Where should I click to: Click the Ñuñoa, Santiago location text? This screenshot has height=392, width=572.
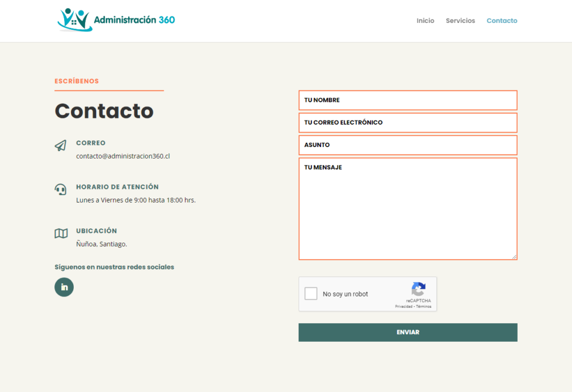tap(102, 244)
